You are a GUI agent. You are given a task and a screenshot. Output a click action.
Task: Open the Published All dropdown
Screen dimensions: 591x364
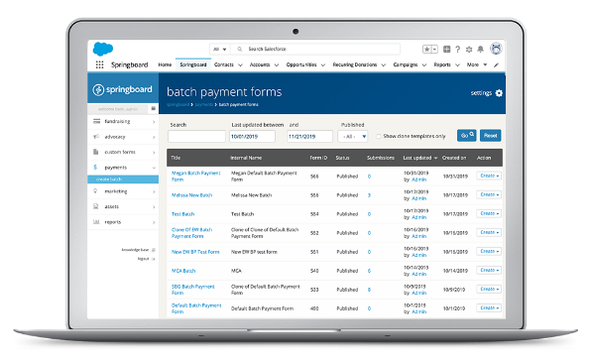[353, 137]
